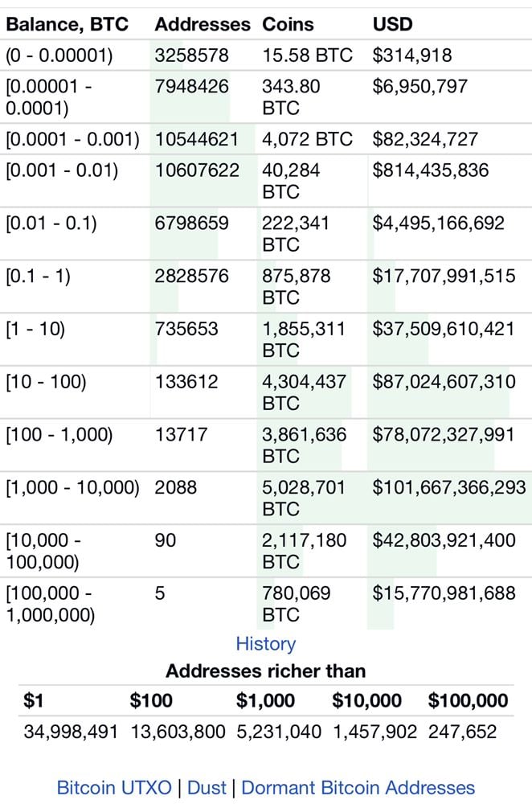Select the $100,000 richer-than column header
The height and width of the screenshot is (804, 532).
point(468,700)
